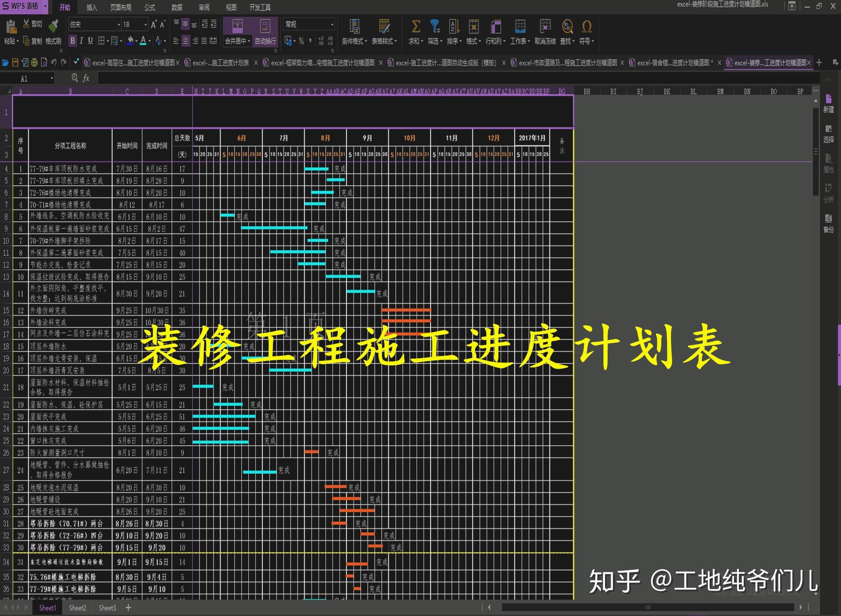Screen dimensions: 841x616
Task: Switch to the 页面布局 (Page Layout) tab
Action: pos(121,7)
